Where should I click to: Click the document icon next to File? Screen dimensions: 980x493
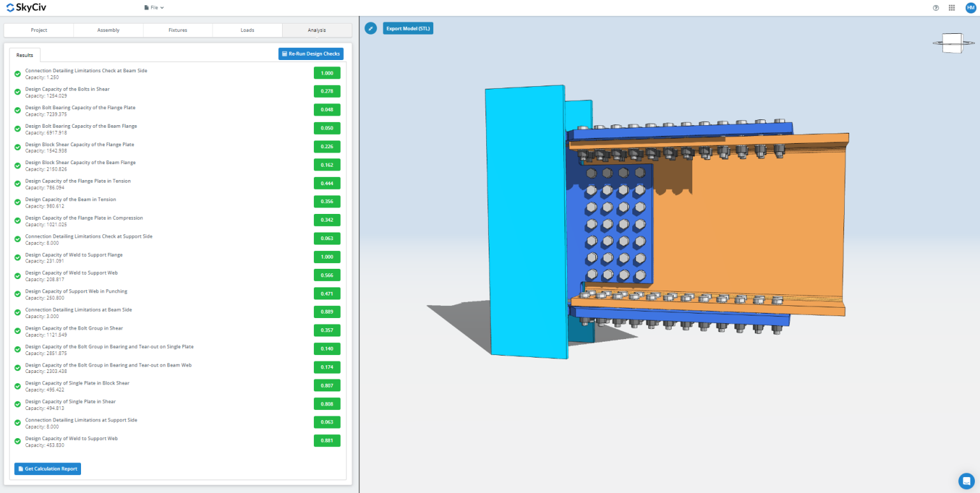(145, 7)
